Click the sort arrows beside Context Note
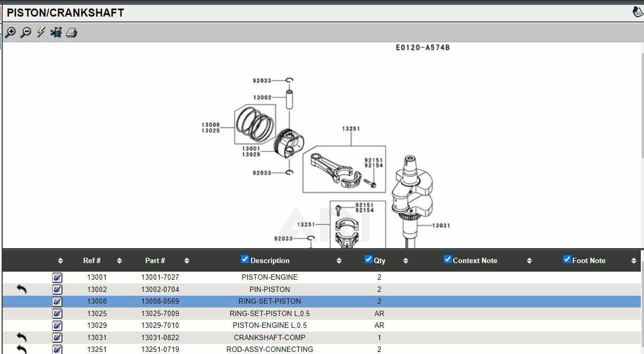This screenshot has width=644, height=354. click(x=529, y=260)
